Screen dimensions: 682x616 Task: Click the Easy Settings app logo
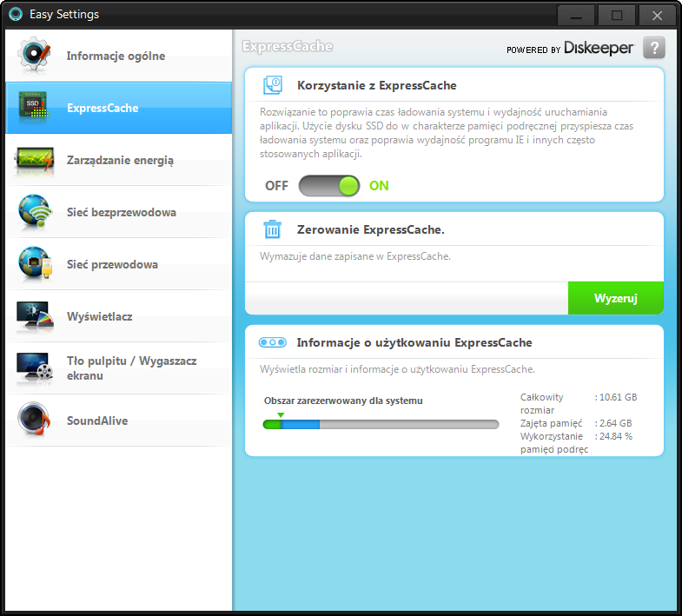click(x=16, y=15)
